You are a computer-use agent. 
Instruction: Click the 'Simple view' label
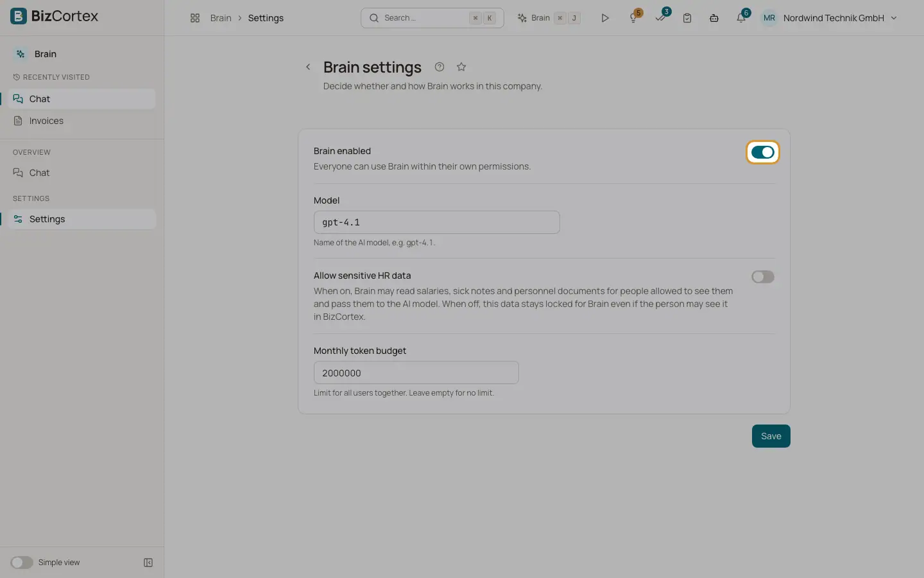point(59,563)
